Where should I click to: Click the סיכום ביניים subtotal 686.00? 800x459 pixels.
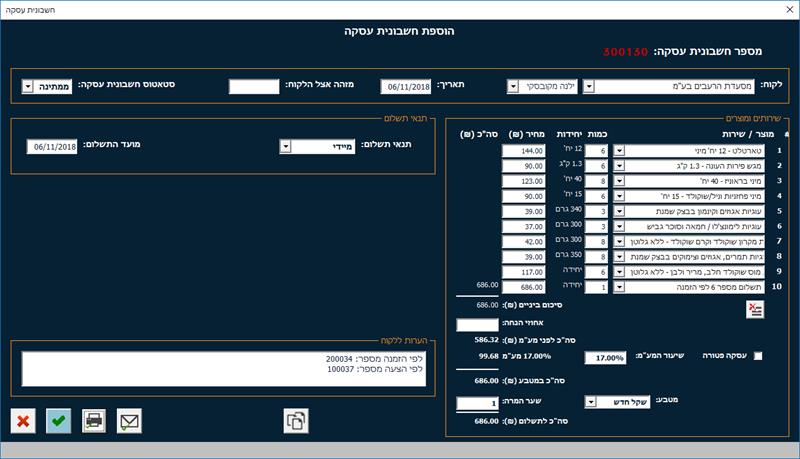point(487,305)
